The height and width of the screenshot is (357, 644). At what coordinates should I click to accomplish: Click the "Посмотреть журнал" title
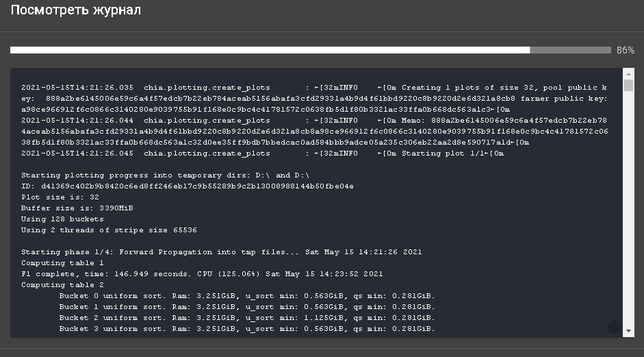point(77,12)
